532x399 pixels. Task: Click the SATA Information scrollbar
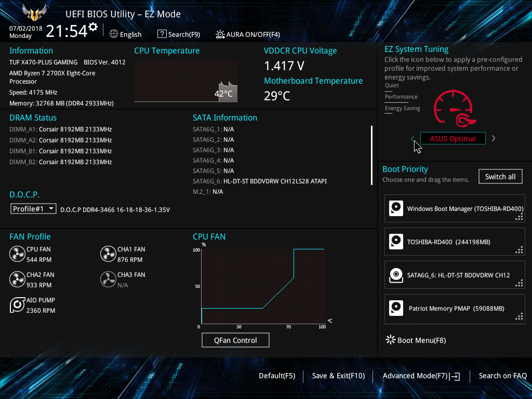point(372,155)
